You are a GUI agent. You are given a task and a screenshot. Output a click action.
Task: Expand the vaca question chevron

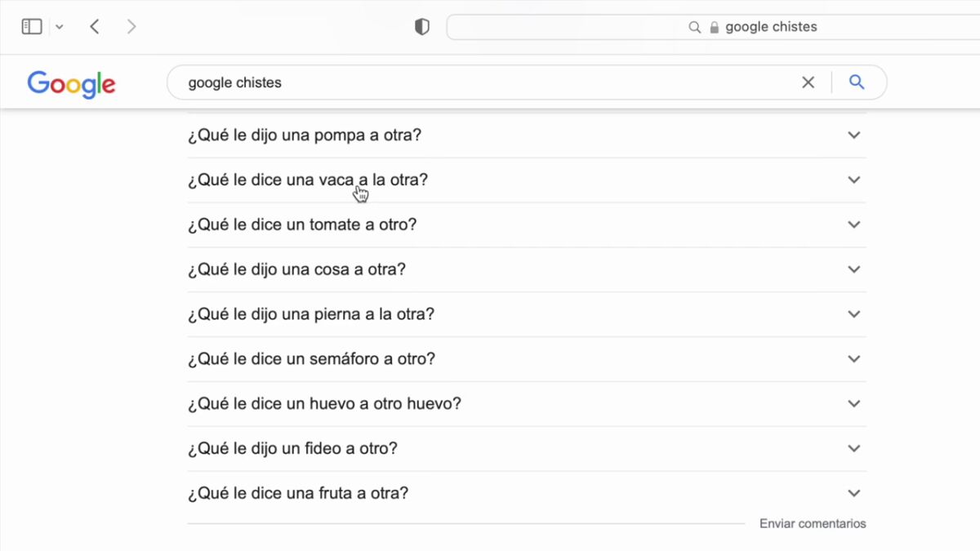pyautogui.click(x=853, y=180)
